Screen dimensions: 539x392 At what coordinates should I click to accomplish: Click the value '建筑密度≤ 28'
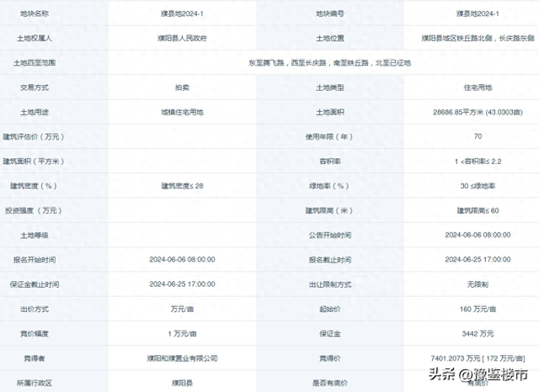click(182, 186)
